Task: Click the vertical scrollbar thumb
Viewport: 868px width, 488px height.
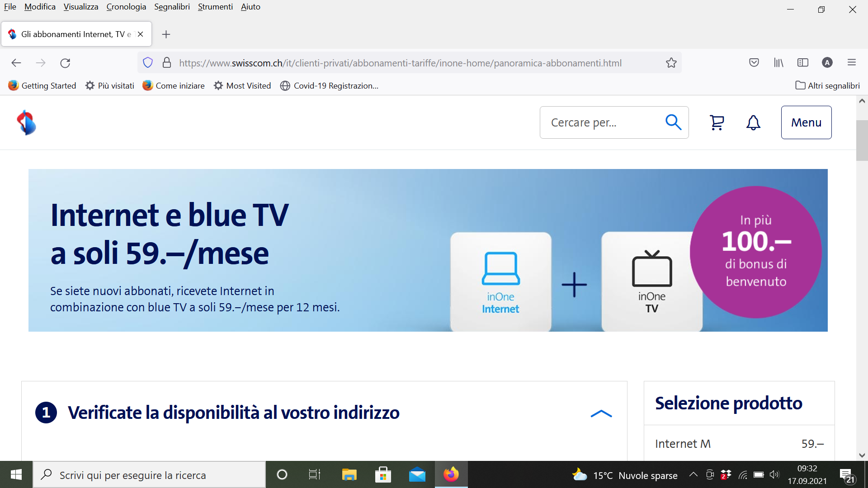Action: tap(862, 141)
